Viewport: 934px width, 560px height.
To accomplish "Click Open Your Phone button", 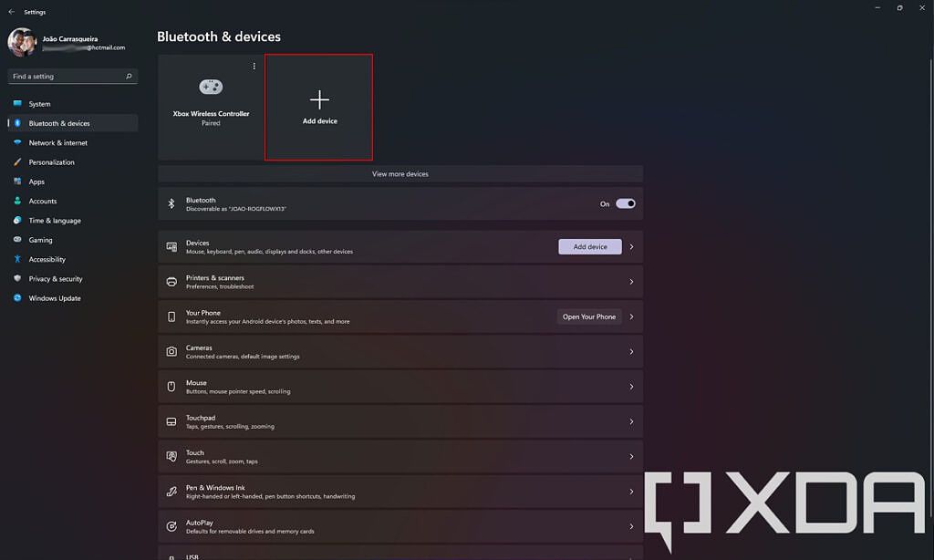I will click(x=589, y=316).
